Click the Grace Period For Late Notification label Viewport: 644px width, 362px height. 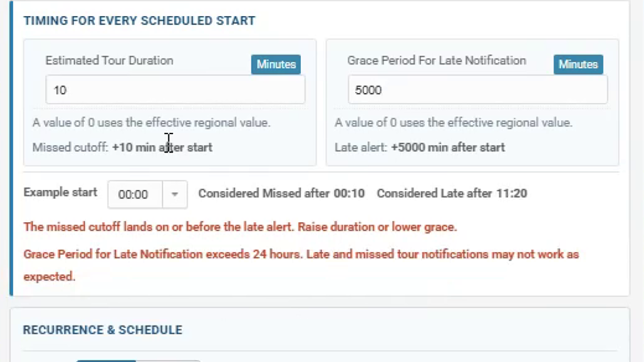(x=437, y=61)
